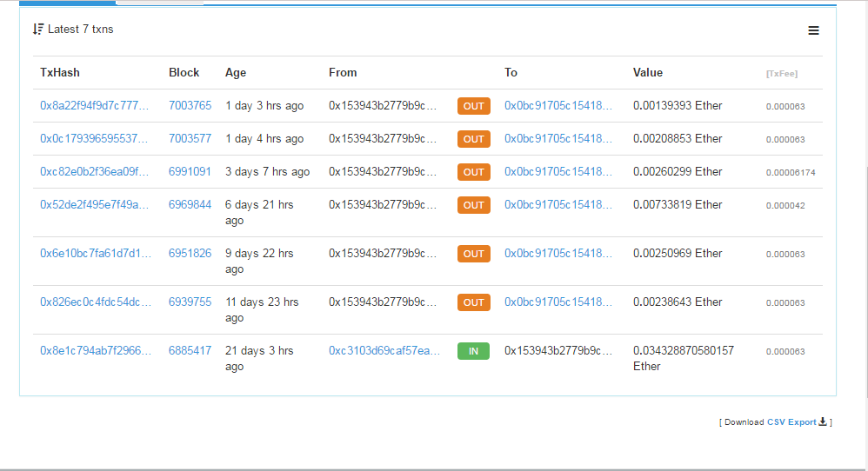
Task: Click the Value column header
Action: pyautogui.click(x=648, y=72)
